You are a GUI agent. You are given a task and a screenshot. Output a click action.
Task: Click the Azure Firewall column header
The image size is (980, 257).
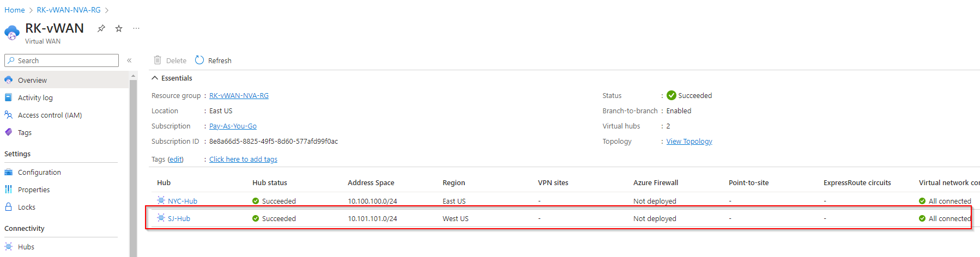click(656, 182)
